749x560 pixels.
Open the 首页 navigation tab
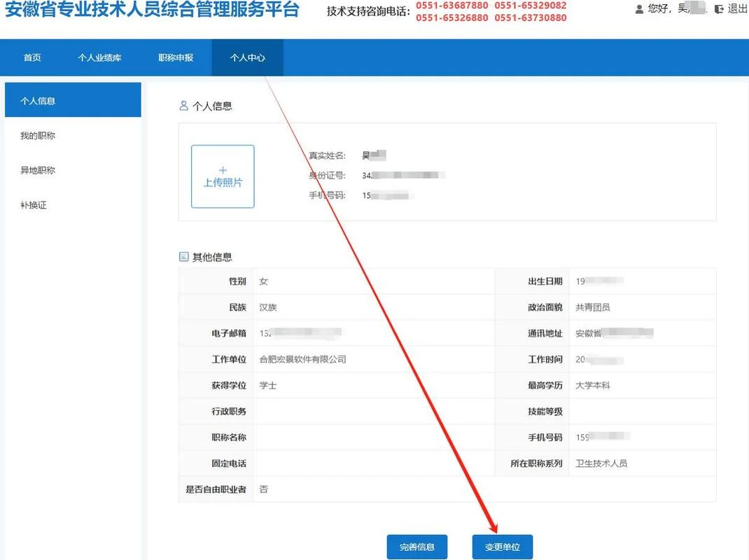32,58
